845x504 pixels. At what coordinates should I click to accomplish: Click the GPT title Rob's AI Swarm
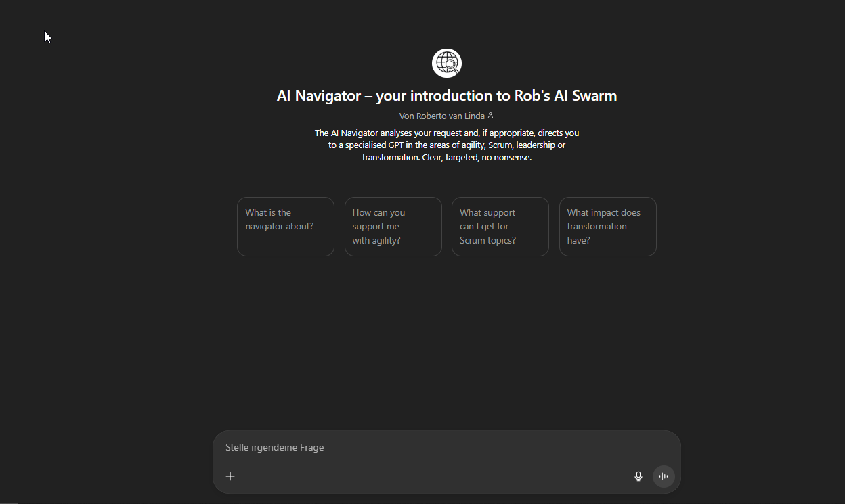click(x=446, y=95)
